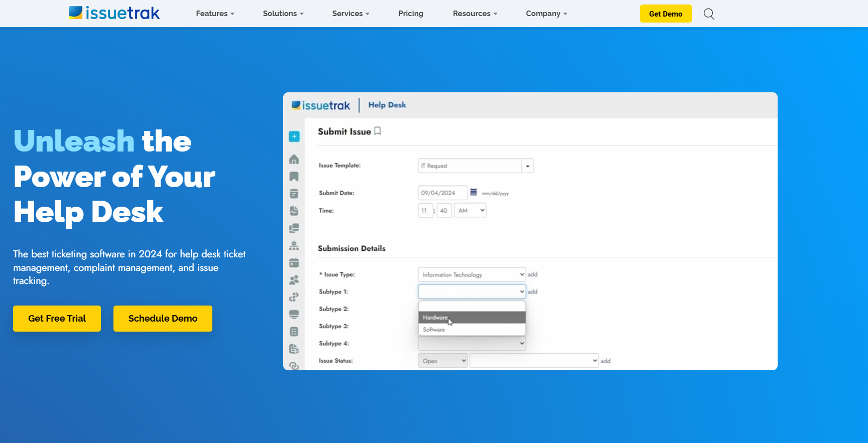The width and height of the screenshot is (868, 443).
Task: Click the Get Free Trial button
Action: (57, 319)
